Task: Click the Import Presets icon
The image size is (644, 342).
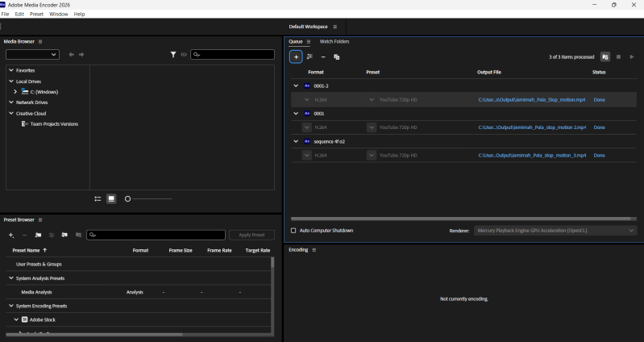Action: 64,236
